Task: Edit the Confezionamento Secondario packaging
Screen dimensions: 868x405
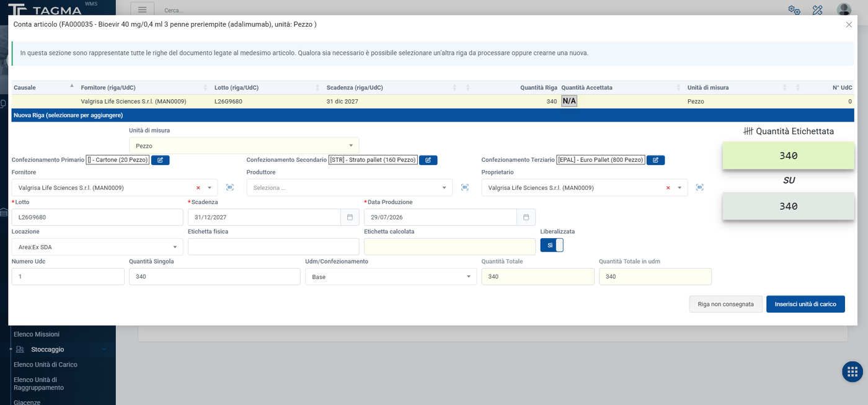Action: (428, 160)
